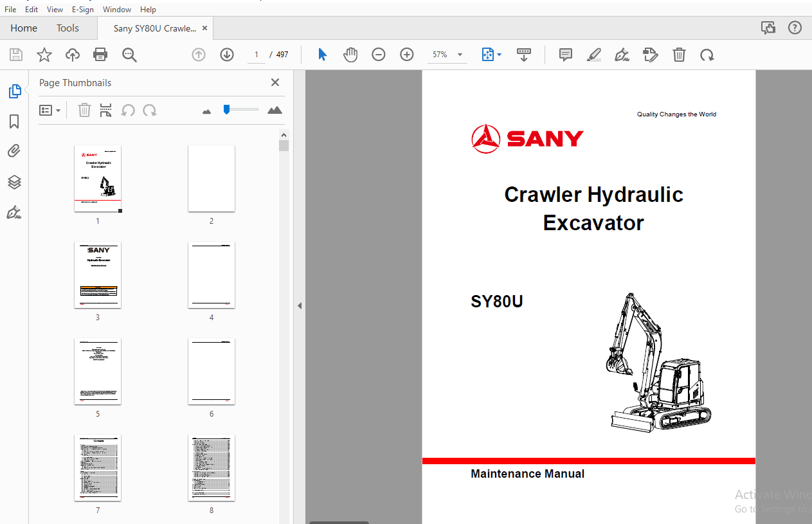Rotate thumbnails counterclockwise
The height and width of the screenshot is (524, 812).
pos(128,111)
